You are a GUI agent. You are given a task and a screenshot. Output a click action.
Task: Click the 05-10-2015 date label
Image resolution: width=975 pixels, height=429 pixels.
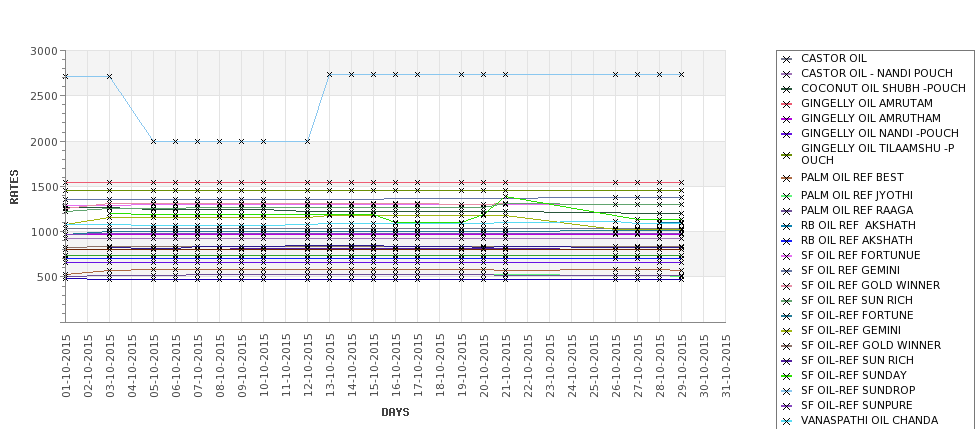(154, 366)
